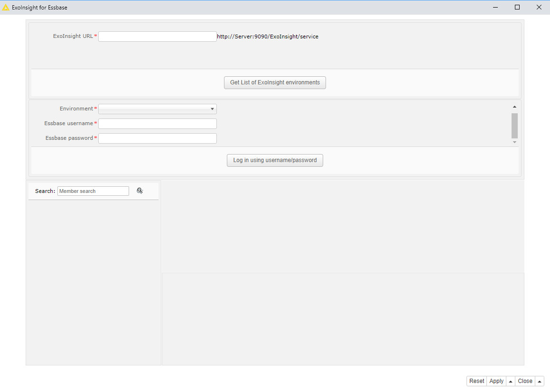Focus the ExoInsight URL input field
The image size is (550, 392).
[158, 36]
